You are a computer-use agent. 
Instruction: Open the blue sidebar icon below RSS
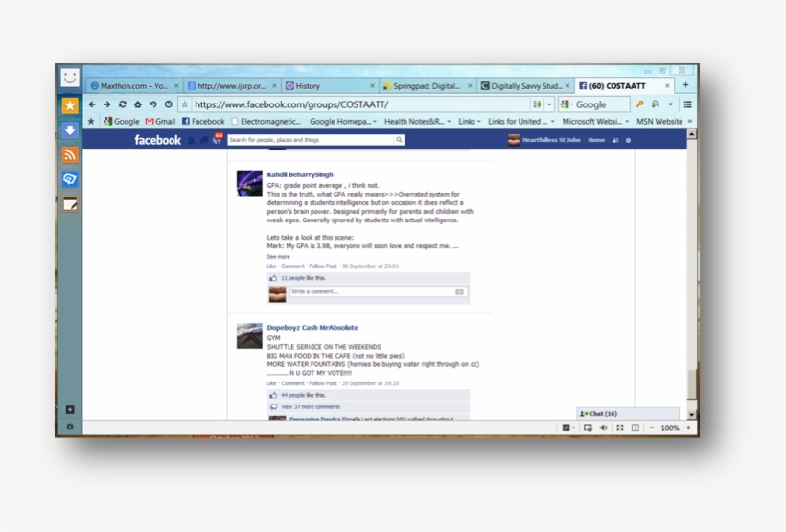coord(70,179)
